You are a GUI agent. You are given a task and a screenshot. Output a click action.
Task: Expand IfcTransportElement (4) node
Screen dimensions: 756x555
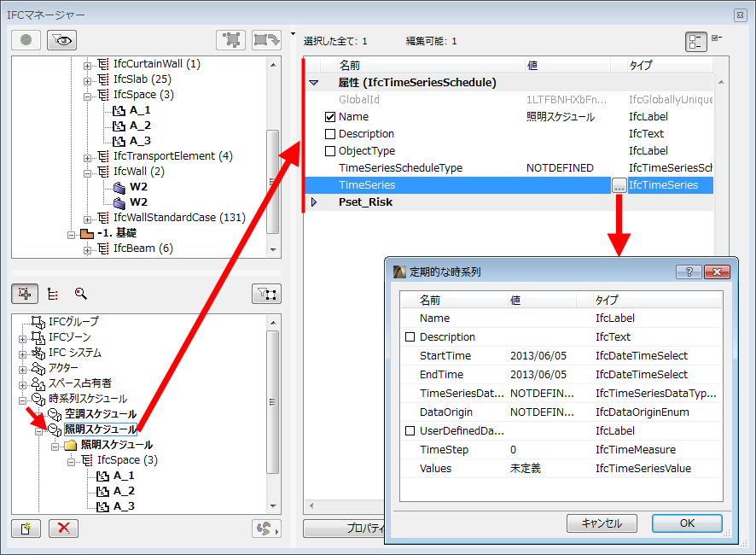pyautogui.click(x=87, y=158)
